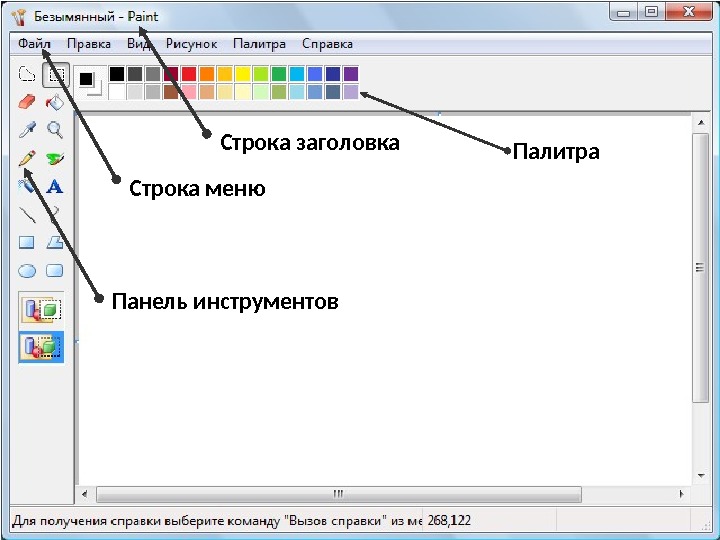
Task: Click the Paint icon in title bar
Action: (x=18, y=17)
